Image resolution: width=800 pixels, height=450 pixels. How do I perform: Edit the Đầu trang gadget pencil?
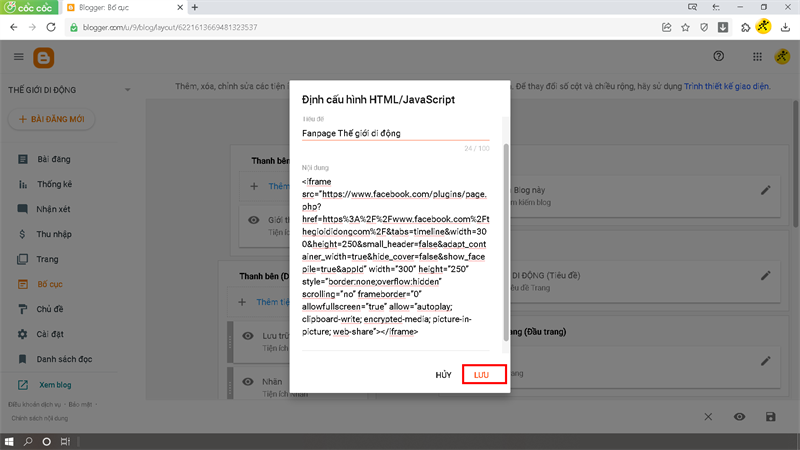(x=765, y=361)
